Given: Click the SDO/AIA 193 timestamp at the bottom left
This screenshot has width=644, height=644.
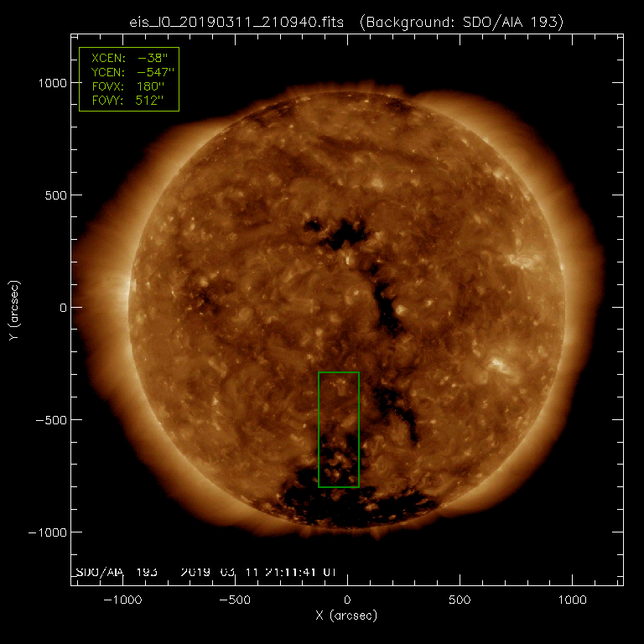Looking at the screenshot, I should pyautogui.click(x=205, y=572).
